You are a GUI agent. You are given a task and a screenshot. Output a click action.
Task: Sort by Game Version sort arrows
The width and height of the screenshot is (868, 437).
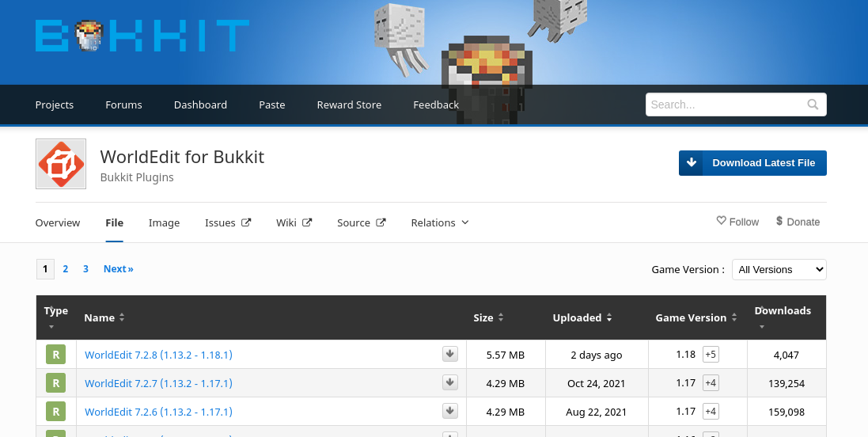[734, 317]
